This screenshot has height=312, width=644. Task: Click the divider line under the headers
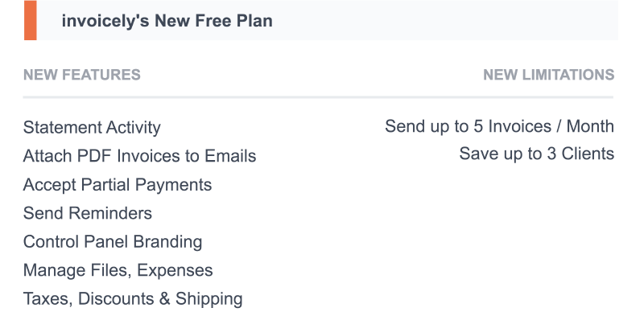tap(318, 97)
